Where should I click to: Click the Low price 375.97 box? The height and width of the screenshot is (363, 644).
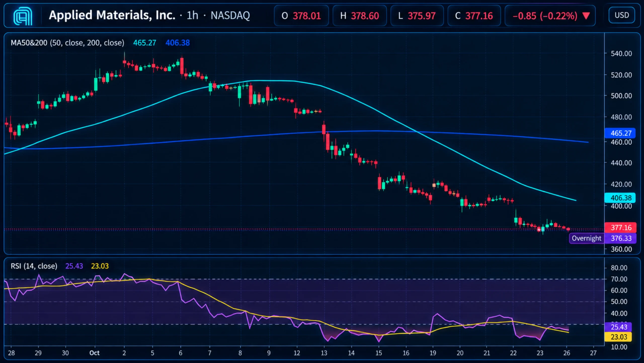(x=417, y=16)
